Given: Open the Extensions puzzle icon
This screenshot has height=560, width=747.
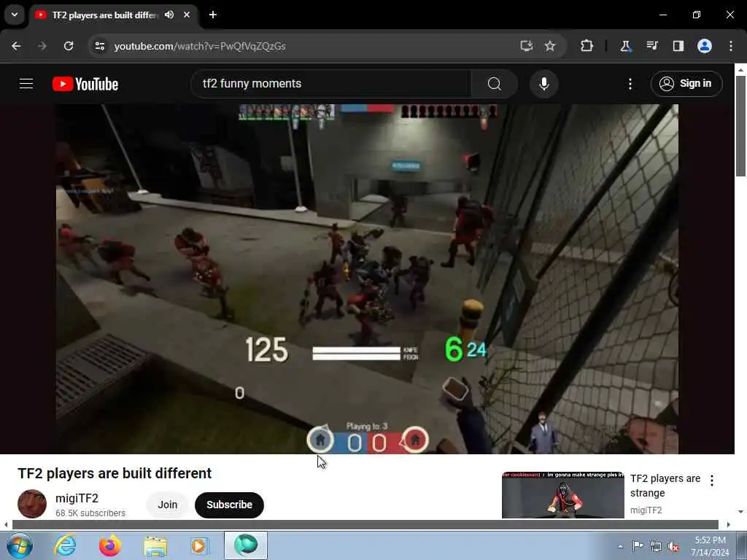Looking at the screenshot, I should coord(587,46).
